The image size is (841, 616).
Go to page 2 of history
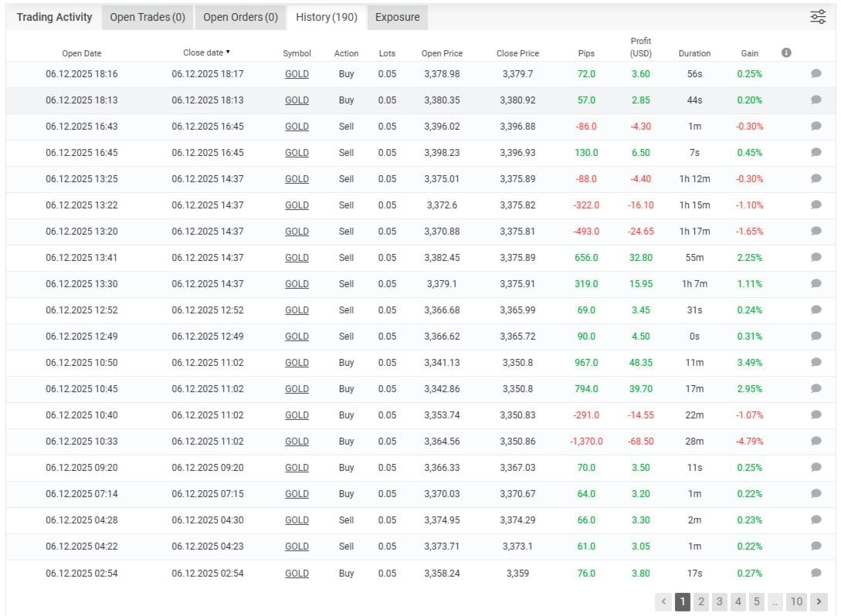click(701, 601)
